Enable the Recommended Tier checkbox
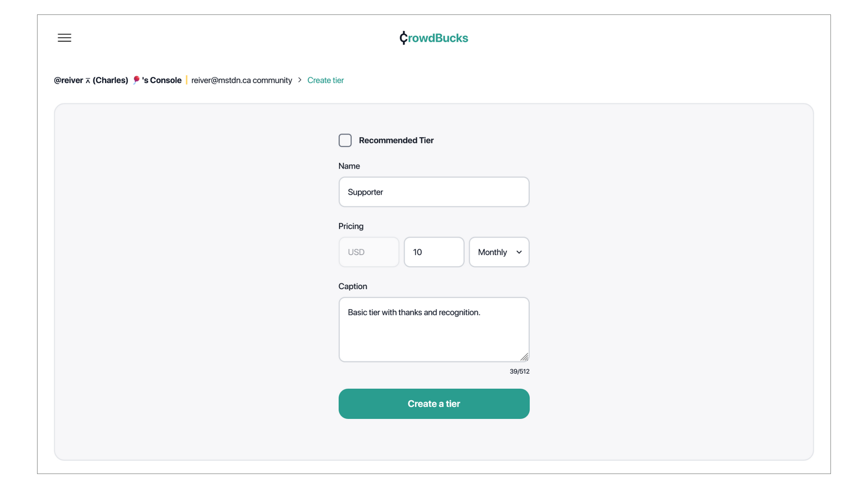The image size is (868, 488). (345, 141)
